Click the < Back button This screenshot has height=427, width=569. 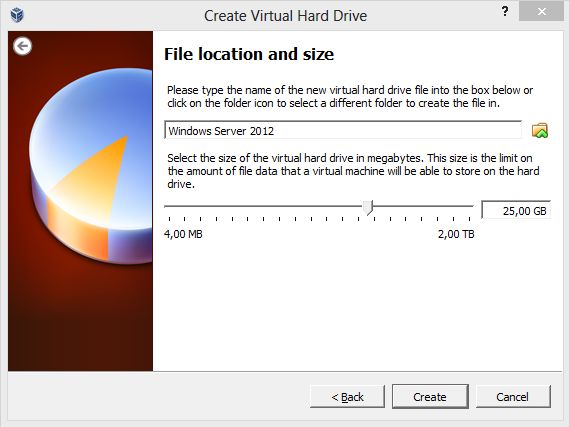coord(347,397)
